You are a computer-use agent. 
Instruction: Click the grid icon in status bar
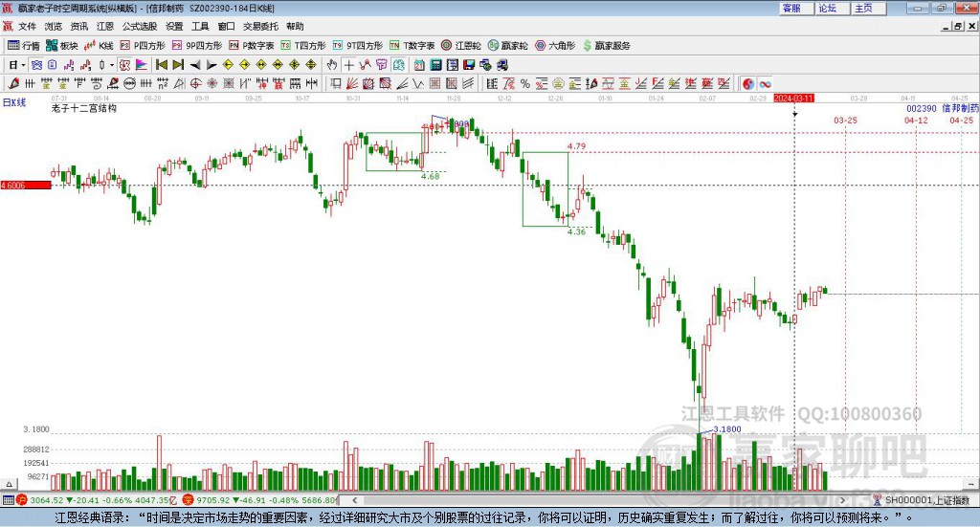tap(8, 500)
